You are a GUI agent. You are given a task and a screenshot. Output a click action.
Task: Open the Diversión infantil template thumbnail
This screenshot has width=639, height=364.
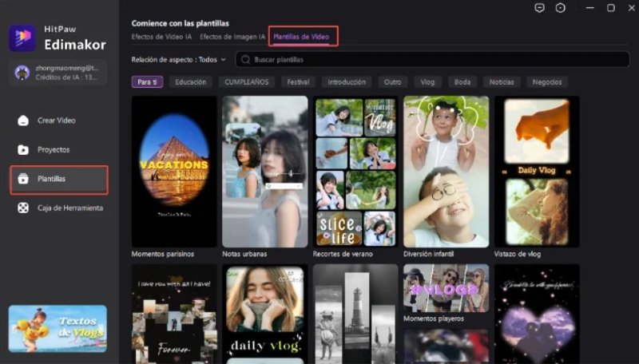click(x=447, y=172)
